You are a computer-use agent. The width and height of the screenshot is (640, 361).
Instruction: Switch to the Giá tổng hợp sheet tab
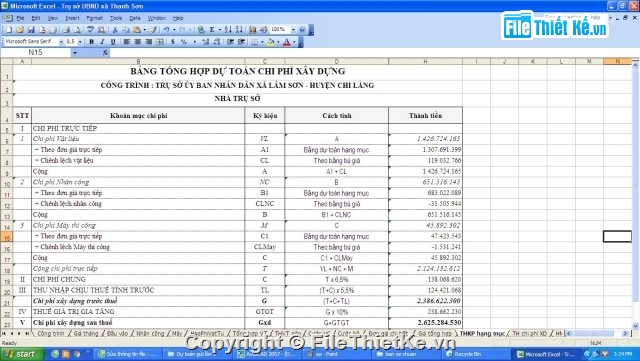point(435,334)
